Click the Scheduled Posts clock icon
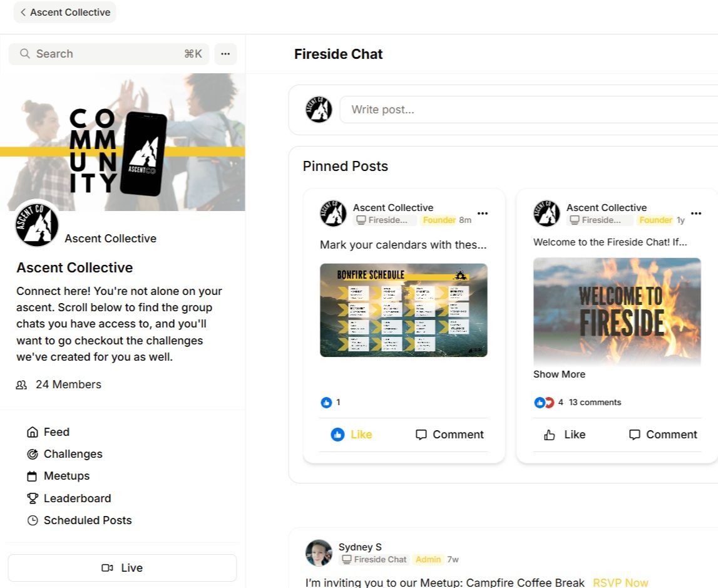 [x=32, y=520]
